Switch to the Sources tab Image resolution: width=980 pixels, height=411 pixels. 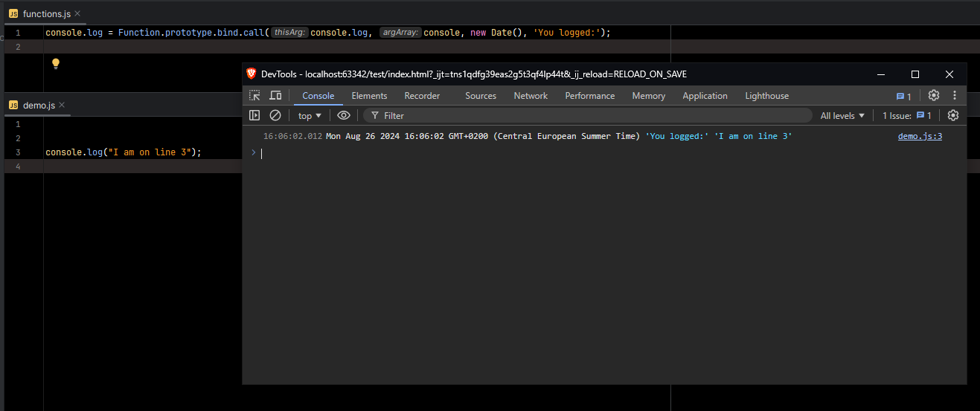click(x=481, y=96)
